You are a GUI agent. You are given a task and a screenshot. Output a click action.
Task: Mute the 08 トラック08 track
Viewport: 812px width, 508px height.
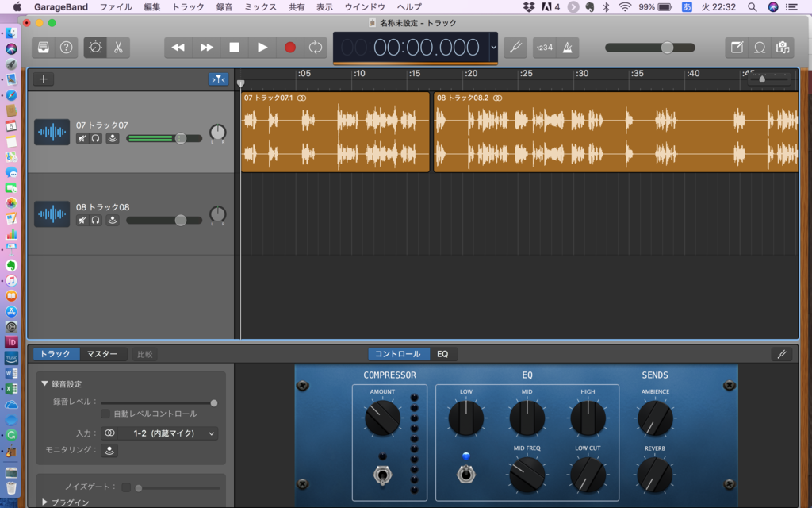pos(82,221)
